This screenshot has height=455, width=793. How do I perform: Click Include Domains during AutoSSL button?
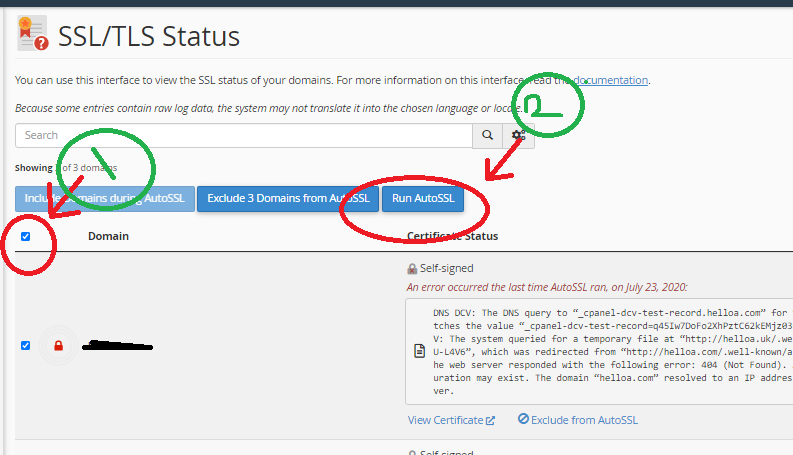(x=104, y=198)
